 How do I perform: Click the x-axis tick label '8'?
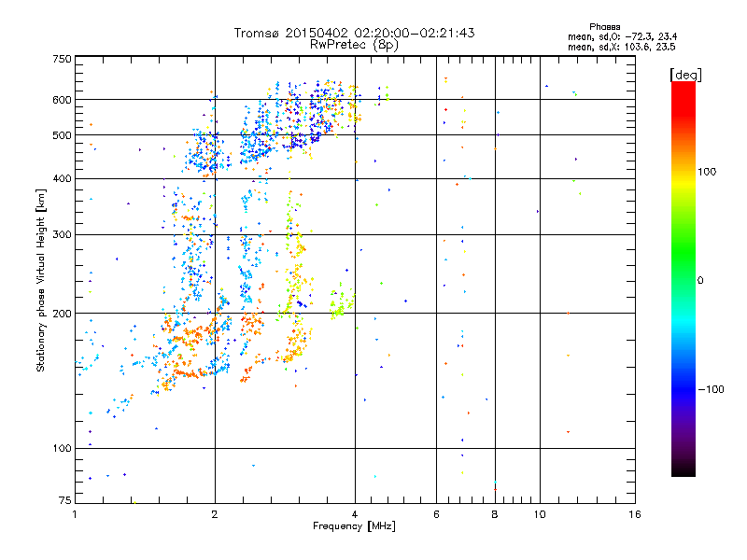point(495,514)
